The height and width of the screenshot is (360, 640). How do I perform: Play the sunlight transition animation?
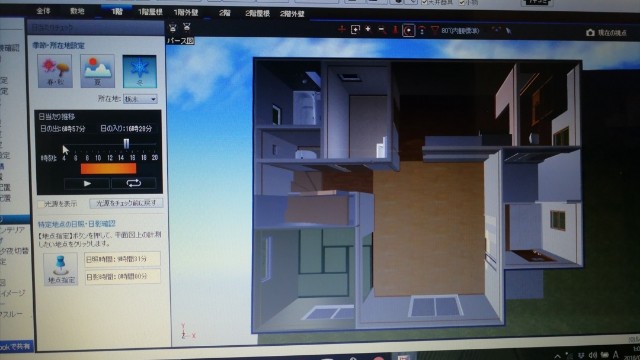[87, 183]
